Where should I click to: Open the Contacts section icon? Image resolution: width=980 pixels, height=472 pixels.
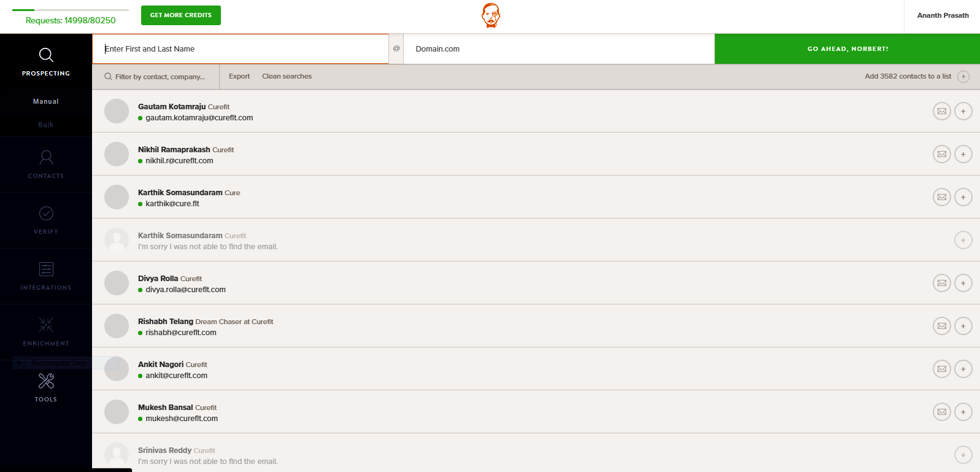tap(46, 158)
